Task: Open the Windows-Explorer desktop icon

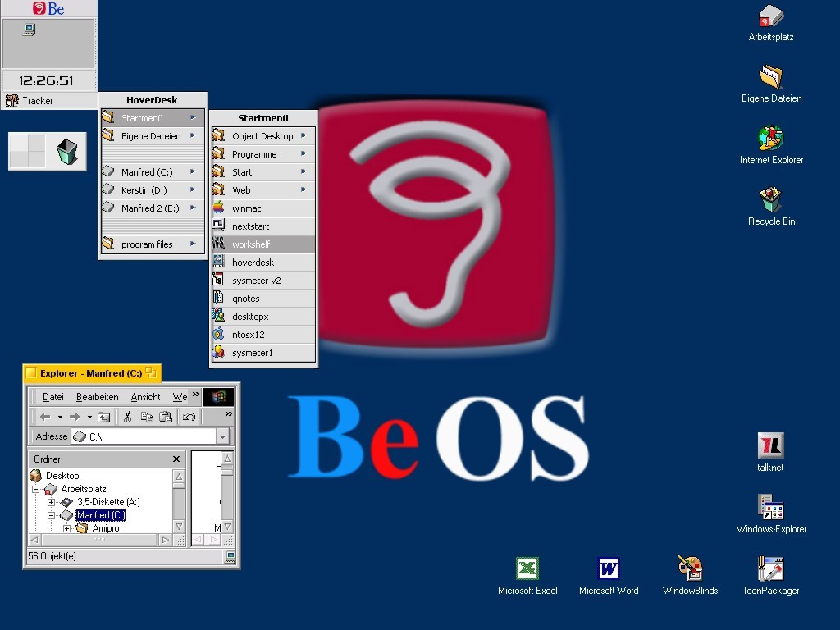Action: 771,509
